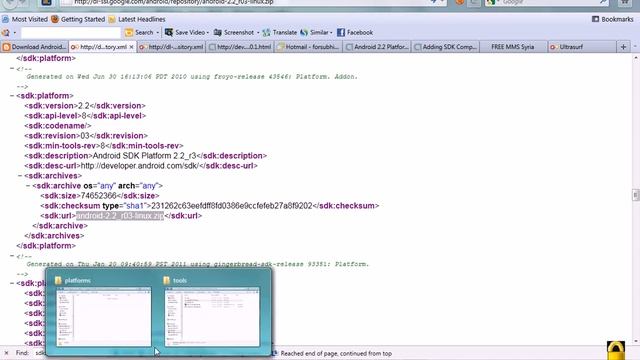Select the tools window thumbnail
This screenshot has height=360, width=640.
point(212,316)
